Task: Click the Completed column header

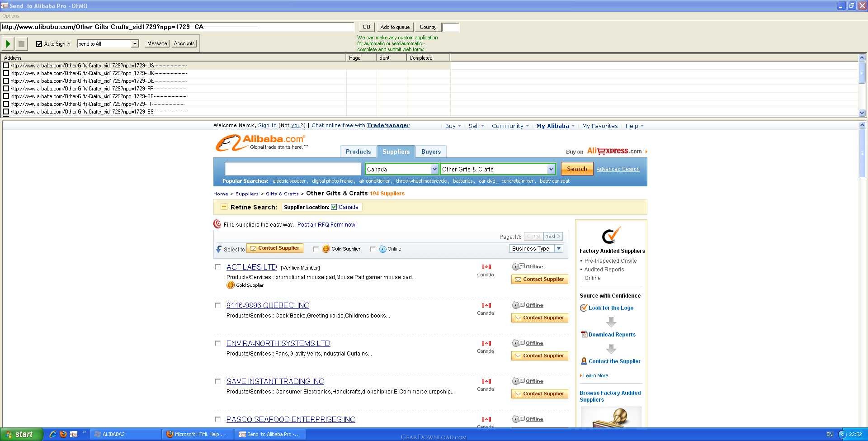Action: (x=428, y=58)
